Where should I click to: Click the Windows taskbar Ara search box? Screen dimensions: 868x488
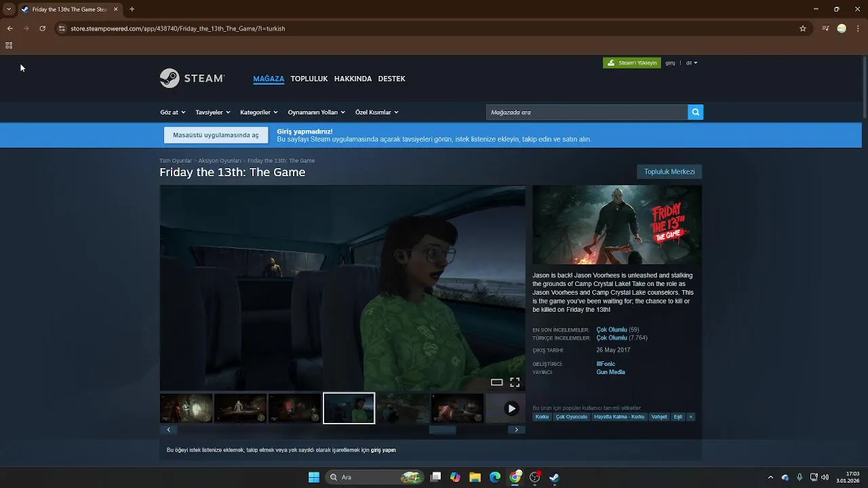pyautogui.click(x=374, y=477)
